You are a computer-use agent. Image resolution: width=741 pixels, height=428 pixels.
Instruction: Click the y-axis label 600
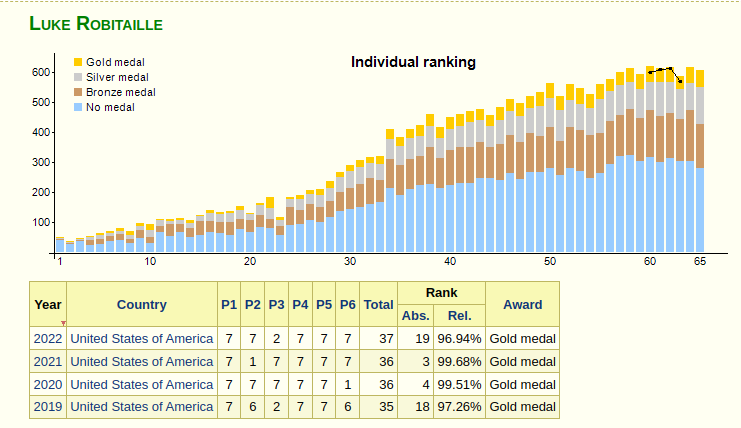[x=41, y=72]
